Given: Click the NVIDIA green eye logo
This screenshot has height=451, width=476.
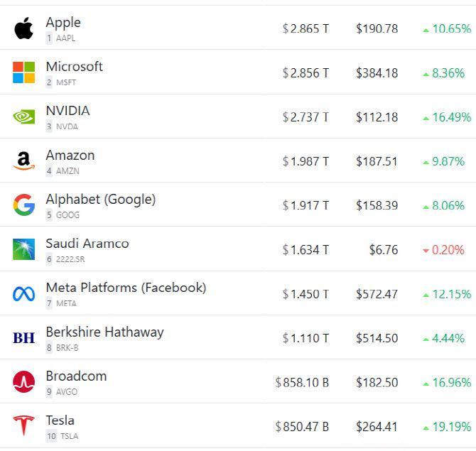Looking at the screenshot, I should 23,116.
